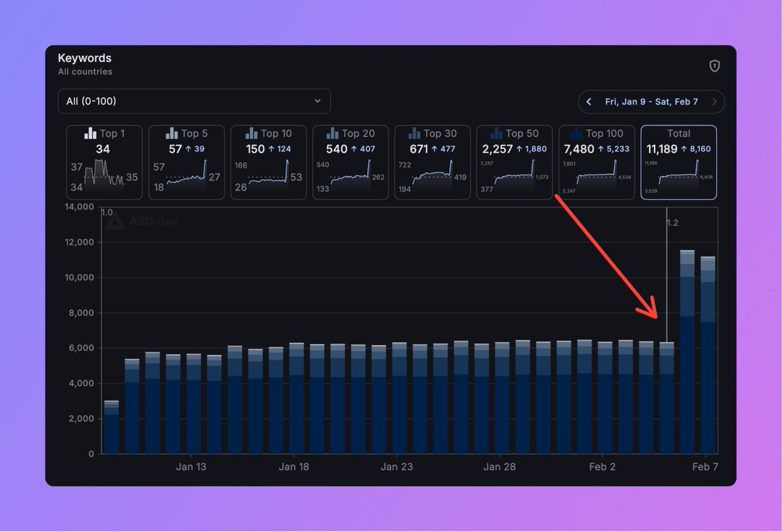Click the bar chart icon next to Top 10

[x=252, y=133]
